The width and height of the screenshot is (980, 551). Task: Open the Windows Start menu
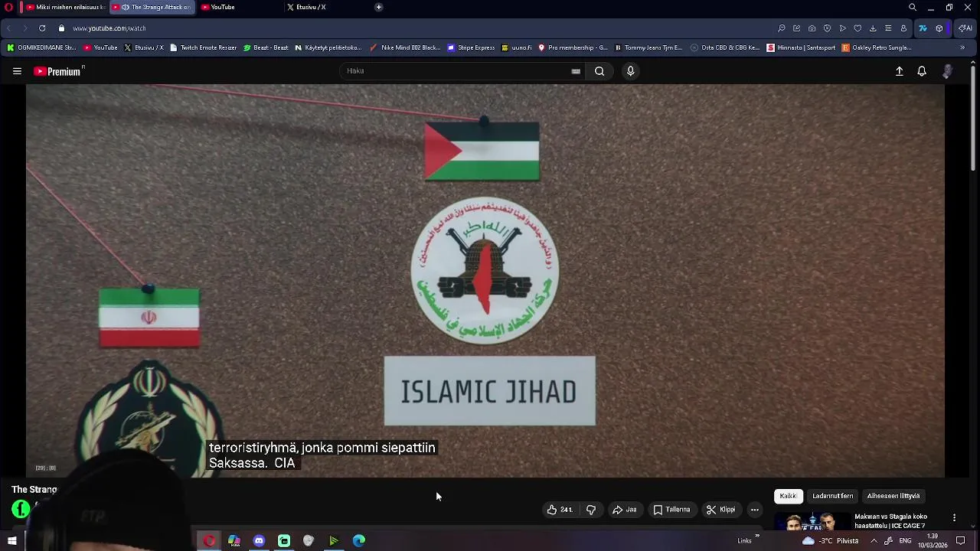[x=11, y=541]
